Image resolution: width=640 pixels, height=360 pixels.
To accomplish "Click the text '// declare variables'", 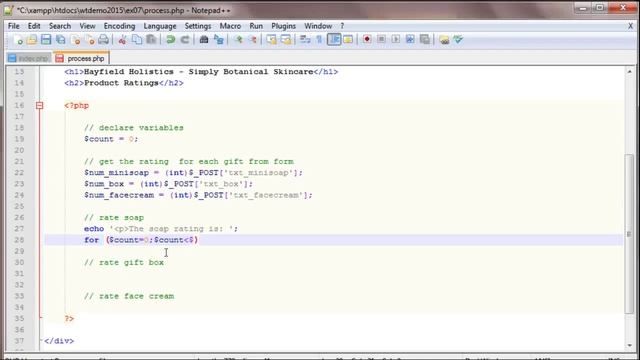I will coord(134,128).
